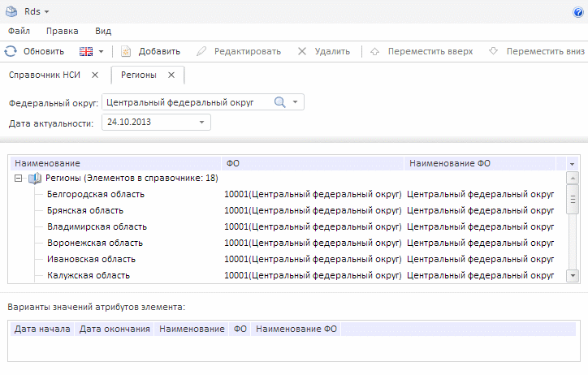This screenshot has height=375, width=588.
Task: Collapse the Регионы tree root node
Action: (18, 179)
